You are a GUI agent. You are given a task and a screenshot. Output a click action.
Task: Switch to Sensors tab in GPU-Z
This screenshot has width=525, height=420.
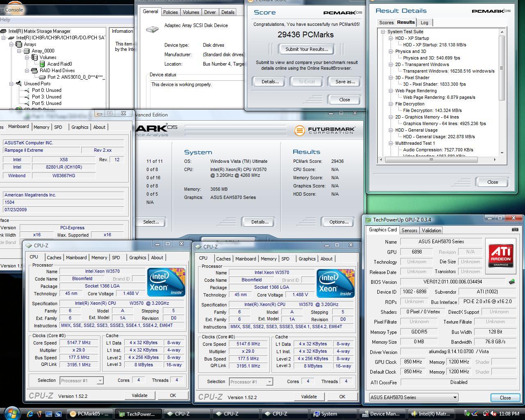point(409,231)
